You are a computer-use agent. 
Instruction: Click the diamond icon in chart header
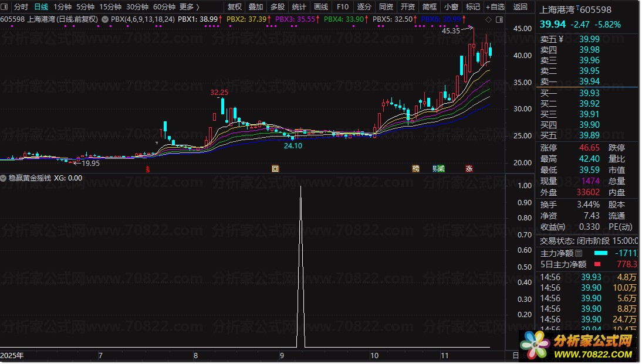(x=488, y=19)
